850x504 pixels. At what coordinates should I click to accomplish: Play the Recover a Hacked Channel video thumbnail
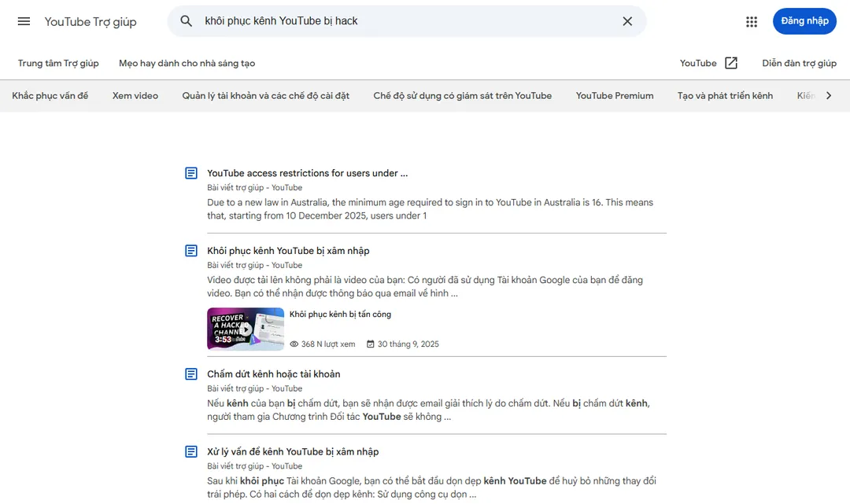pyautogui.click(x=246, y=329)
